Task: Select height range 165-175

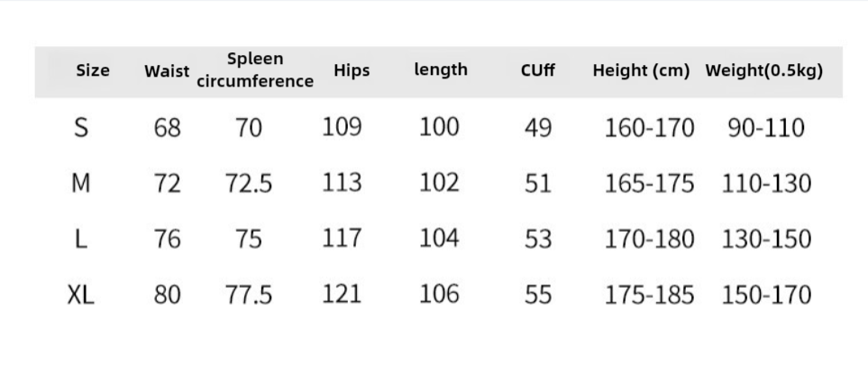Action: click(x=649, y=184)
